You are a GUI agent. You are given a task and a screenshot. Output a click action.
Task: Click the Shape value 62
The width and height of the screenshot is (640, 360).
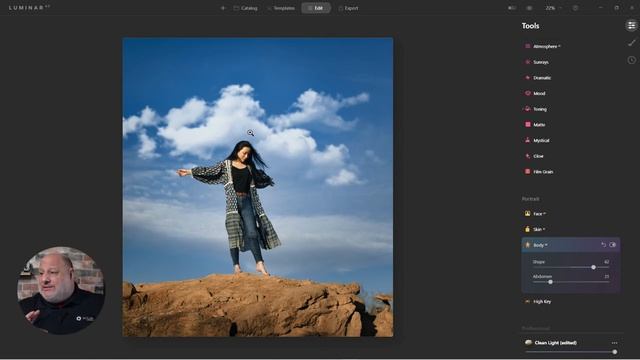coord(607,262)
